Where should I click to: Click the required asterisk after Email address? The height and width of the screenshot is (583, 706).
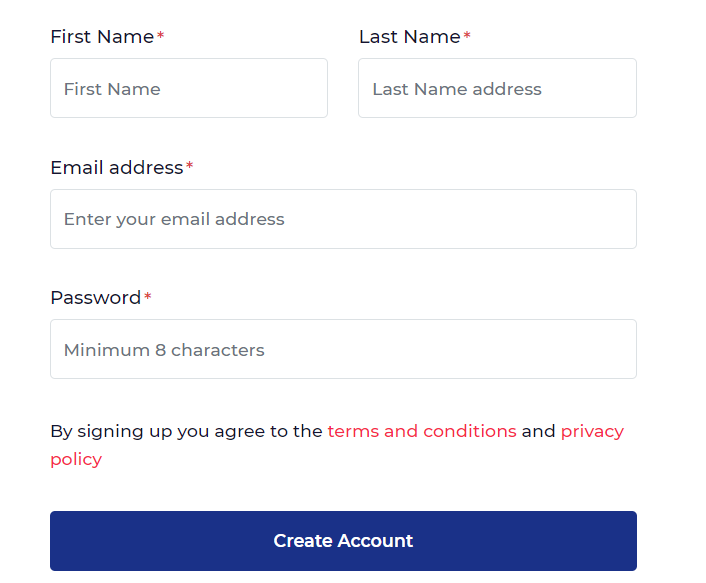189,167
